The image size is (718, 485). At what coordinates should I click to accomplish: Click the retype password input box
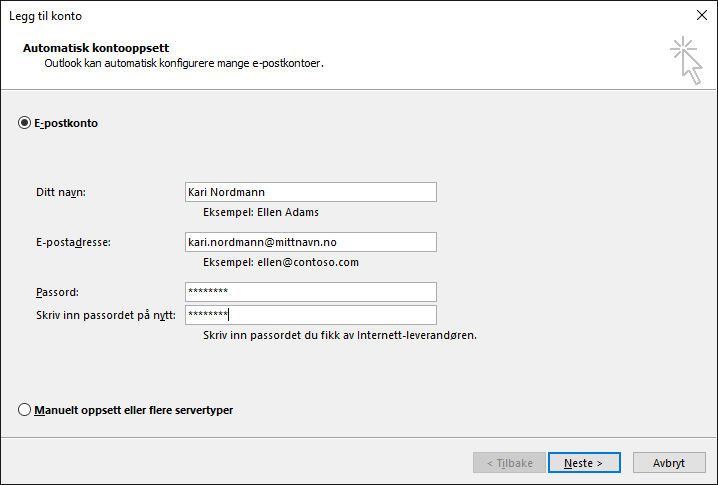[310, 315]
